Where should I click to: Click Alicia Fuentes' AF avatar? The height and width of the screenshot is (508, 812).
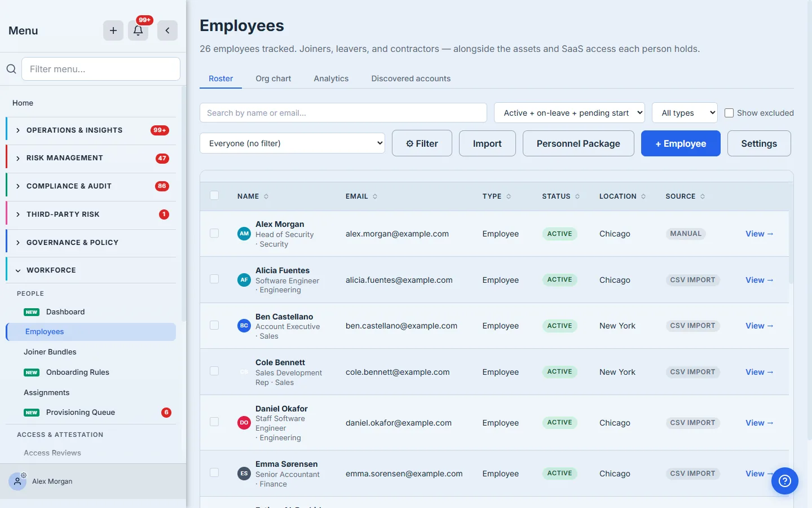(244, 280)
